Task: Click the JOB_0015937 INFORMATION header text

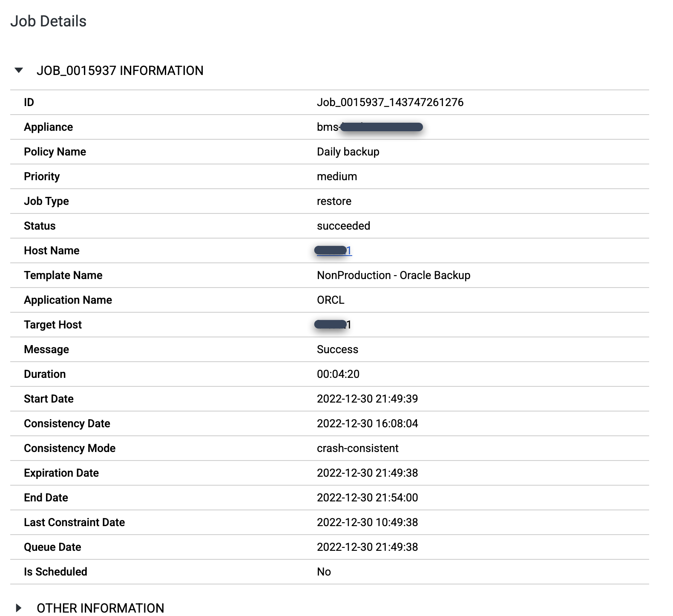Action: (x=120, y=71)
